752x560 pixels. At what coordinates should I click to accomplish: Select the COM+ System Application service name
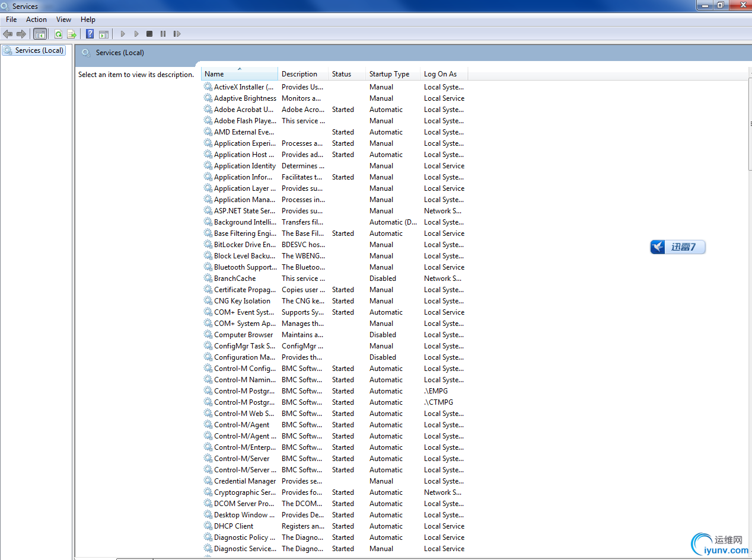point(245,323)
